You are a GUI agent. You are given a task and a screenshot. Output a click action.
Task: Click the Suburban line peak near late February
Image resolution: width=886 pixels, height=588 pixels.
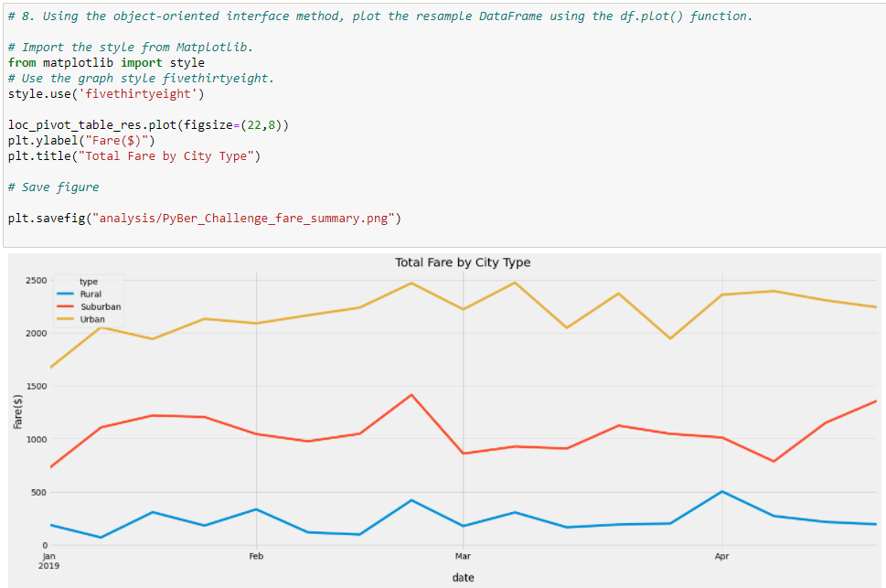pos(411,395)
